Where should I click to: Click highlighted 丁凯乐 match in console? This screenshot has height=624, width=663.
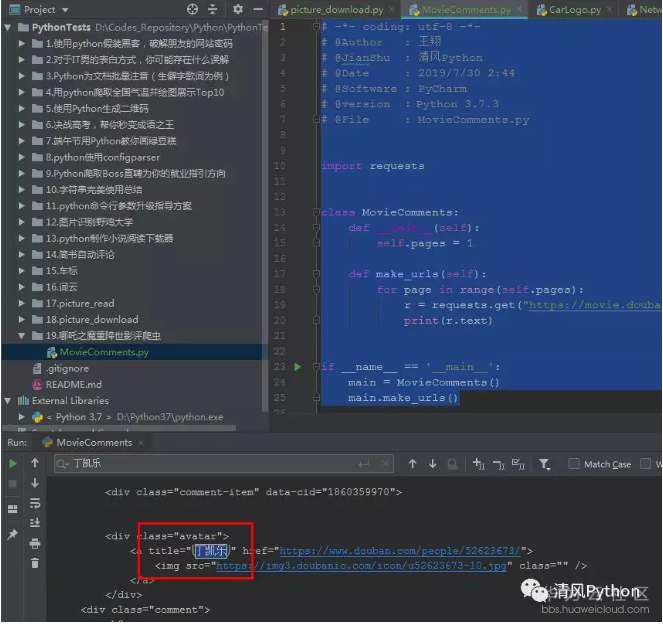211,550
